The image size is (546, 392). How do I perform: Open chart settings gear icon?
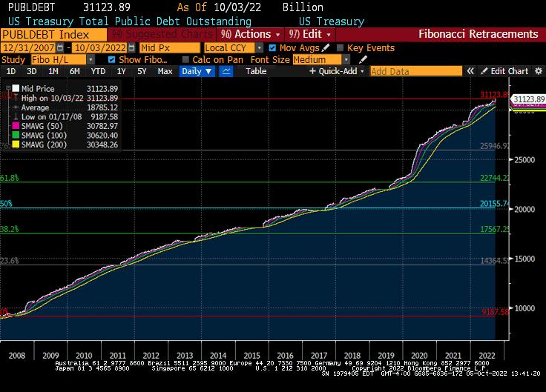[x=539, y=71]
